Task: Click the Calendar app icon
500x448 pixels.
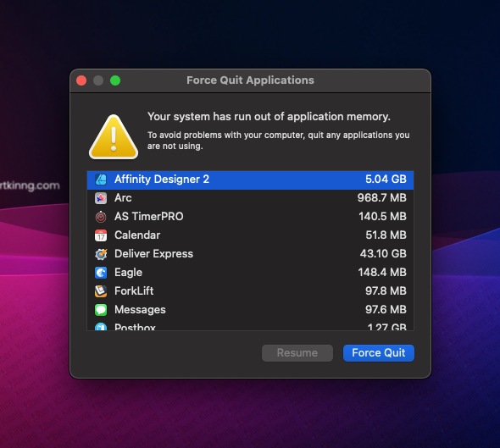Action: click(101, 235)
